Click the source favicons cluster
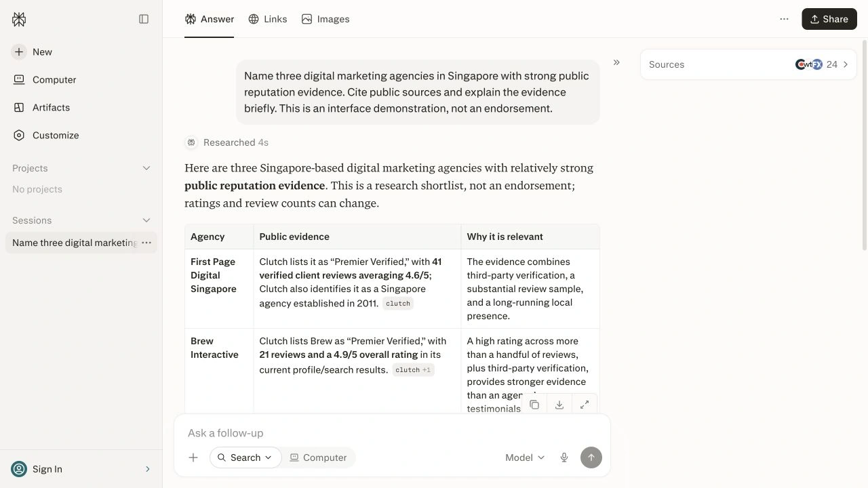868x488 pixels. 808,64
